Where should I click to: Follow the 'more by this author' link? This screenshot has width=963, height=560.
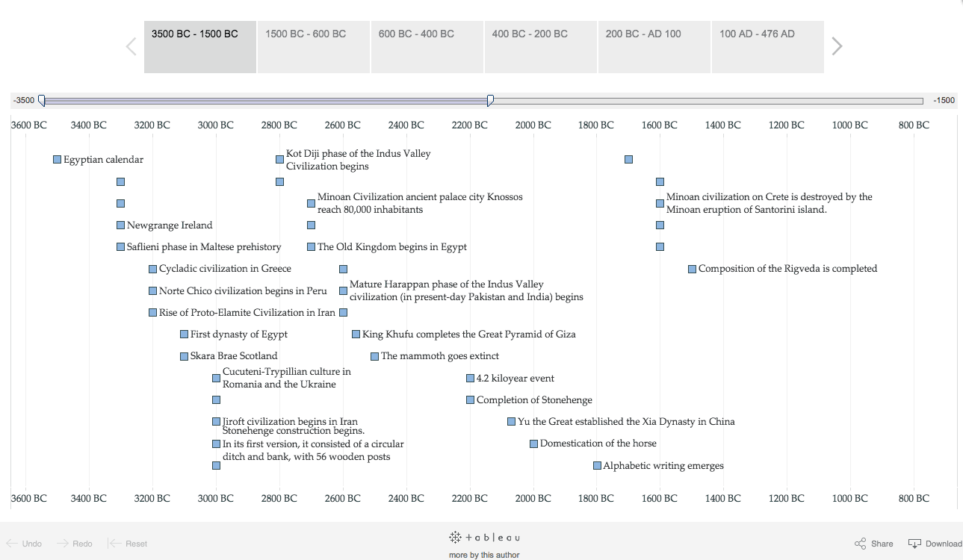coord(484,554)
